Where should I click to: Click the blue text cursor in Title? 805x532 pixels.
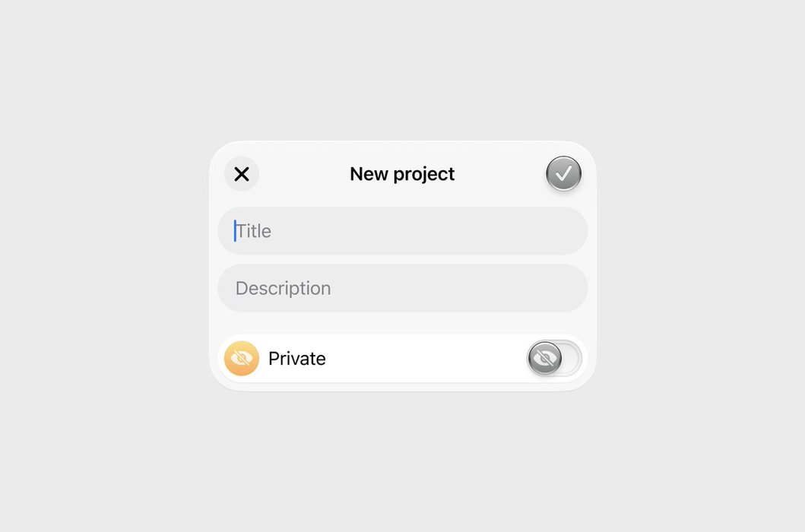click(x=235, y=231)
